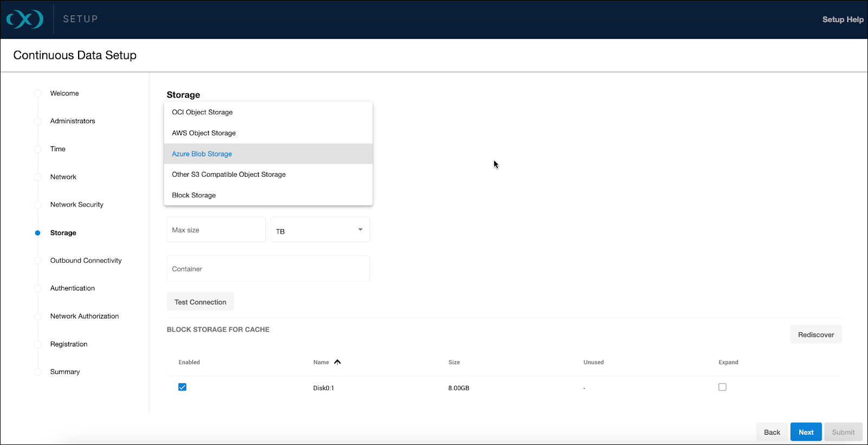Open the TB size unit dropdown
Image resolution: width=868 pixels, height=445 pixels.
pos(320,230)
